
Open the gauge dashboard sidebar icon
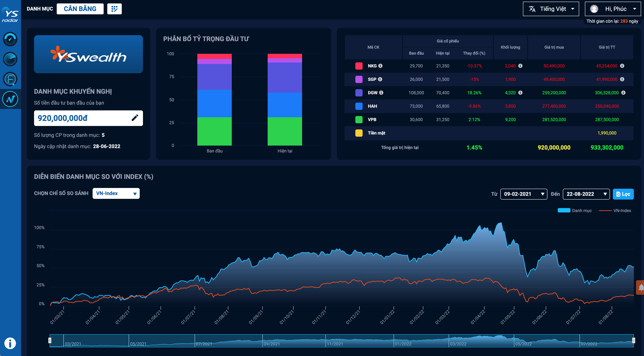[x=10, y=39]
